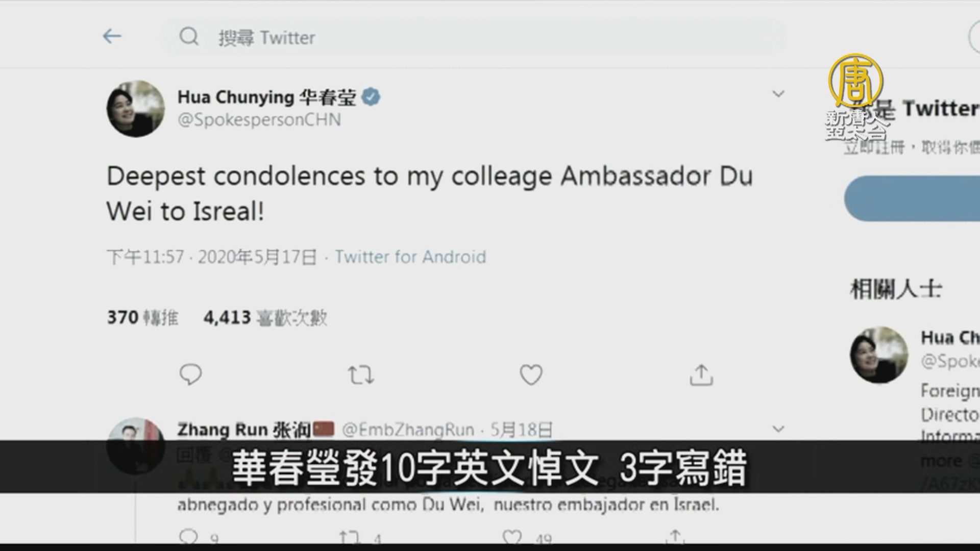Image resolution: width=980 pixels, height=551 pixels.
Task: Reply to the main tweet
Action: click(190, 375)
